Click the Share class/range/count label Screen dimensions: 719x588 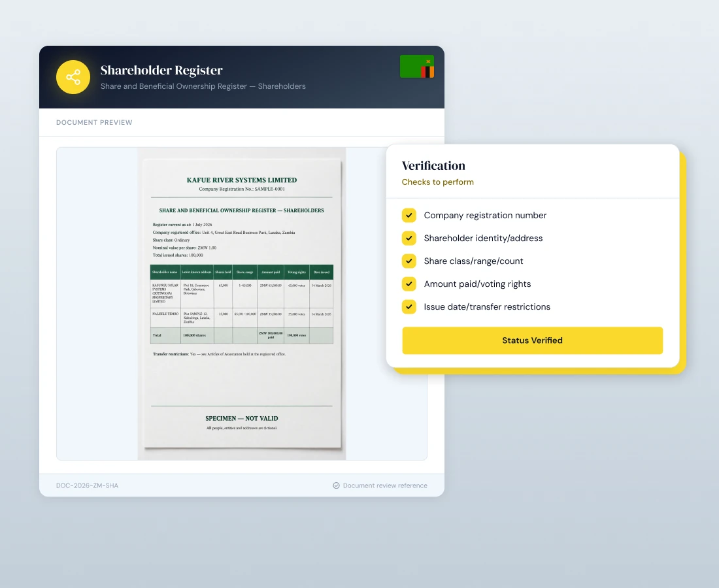(x=473, y=261)
